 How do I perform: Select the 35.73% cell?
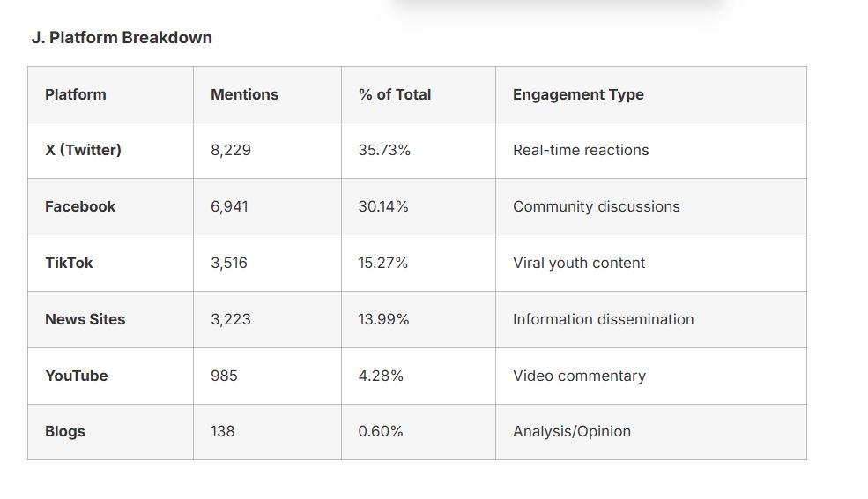(x=384, y=150)
